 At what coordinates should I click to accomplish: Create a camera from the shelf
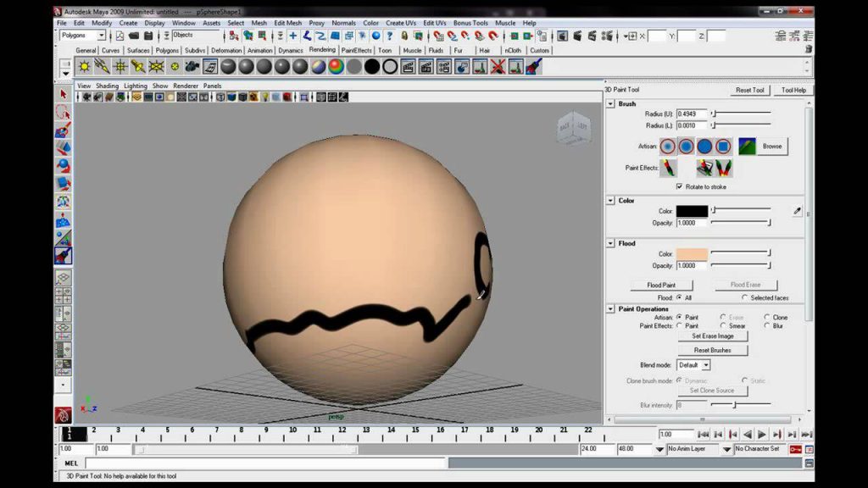click(192, 67)
